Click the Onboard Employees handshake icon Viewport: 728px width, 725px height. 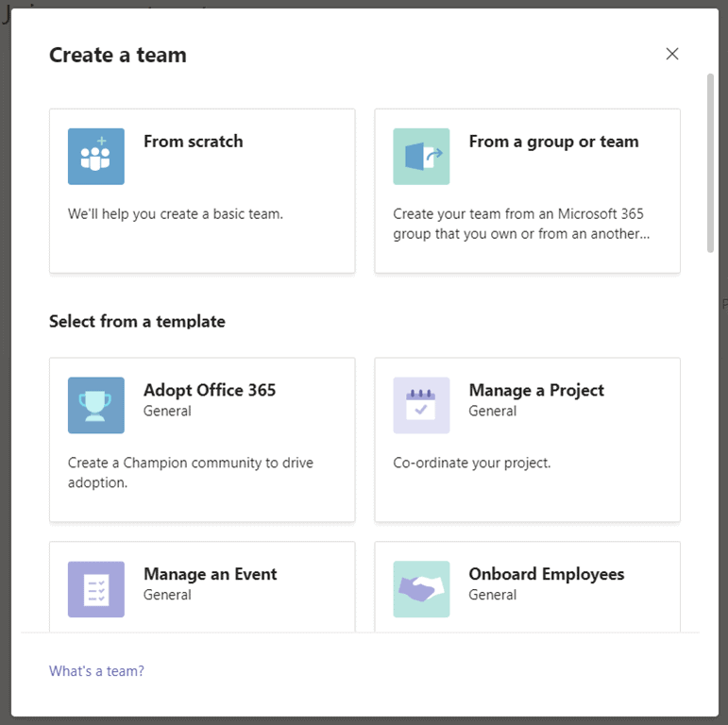421,589
